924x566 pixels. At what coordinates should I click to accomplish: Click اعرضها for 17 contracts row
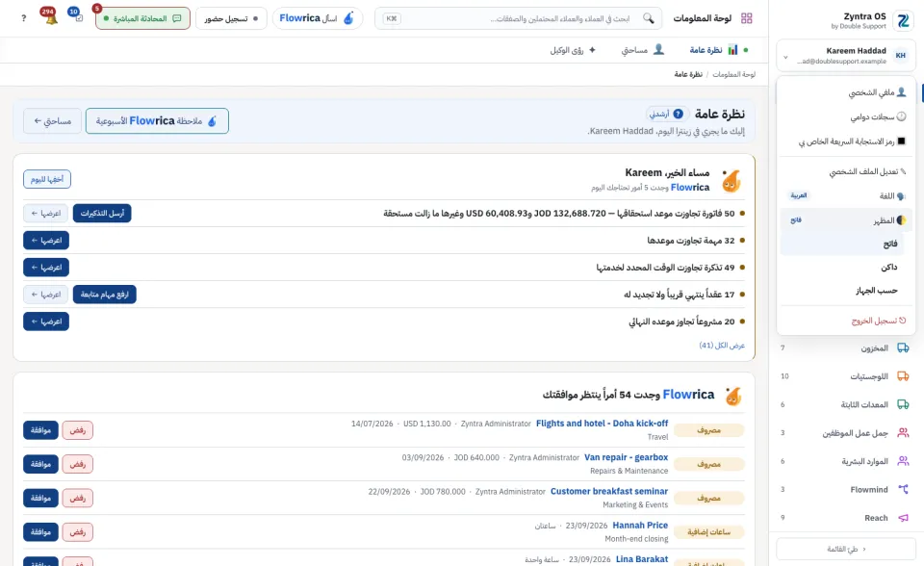coord(46,295)
